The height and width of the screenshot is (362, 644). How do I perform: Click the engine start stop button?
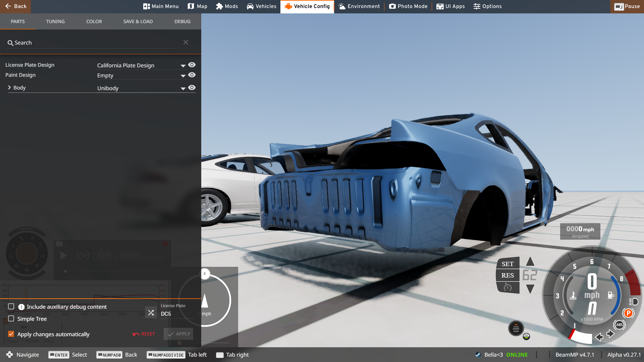[x=516, y=328]
